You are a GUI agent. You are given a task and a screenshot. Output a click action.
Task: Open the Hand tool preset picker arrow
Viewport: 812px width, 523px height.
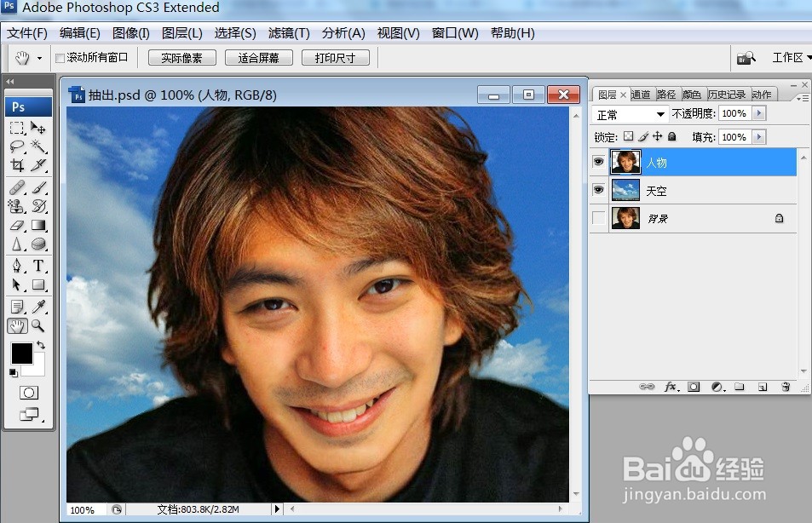(x=39, y=58)
